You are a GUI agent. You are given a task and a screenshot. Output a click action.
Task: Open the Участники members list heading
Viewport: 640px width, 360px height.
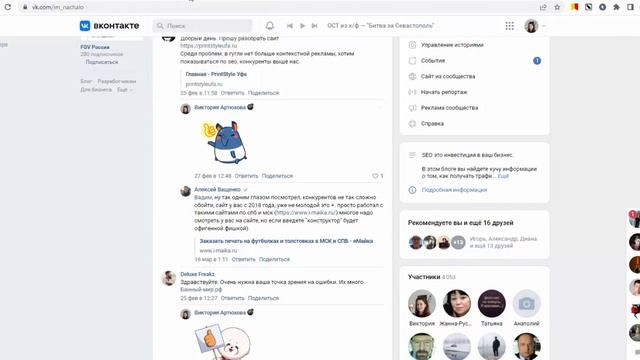pyautogui.click(x=424, y=277)
